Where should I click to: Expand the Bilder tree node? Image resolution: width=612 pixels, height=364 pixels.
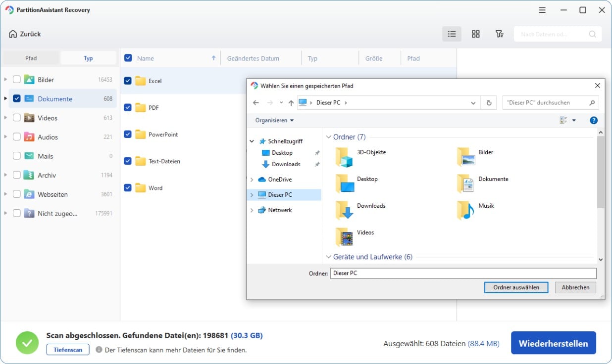pos(5,80)
